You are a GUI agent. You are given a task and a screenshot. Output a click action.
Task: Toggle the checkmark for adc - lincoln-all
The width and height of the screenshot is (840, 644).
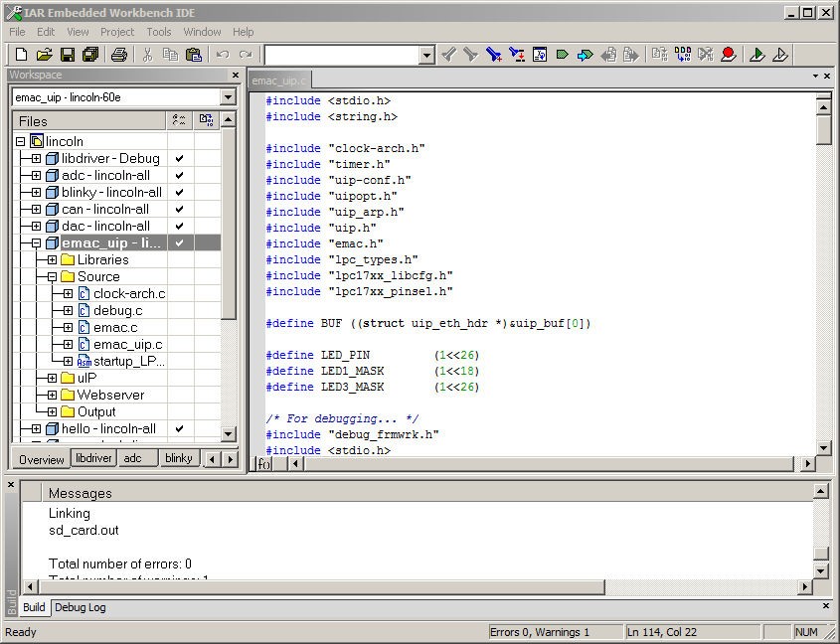pyautogui.click(x=180, y=175)
